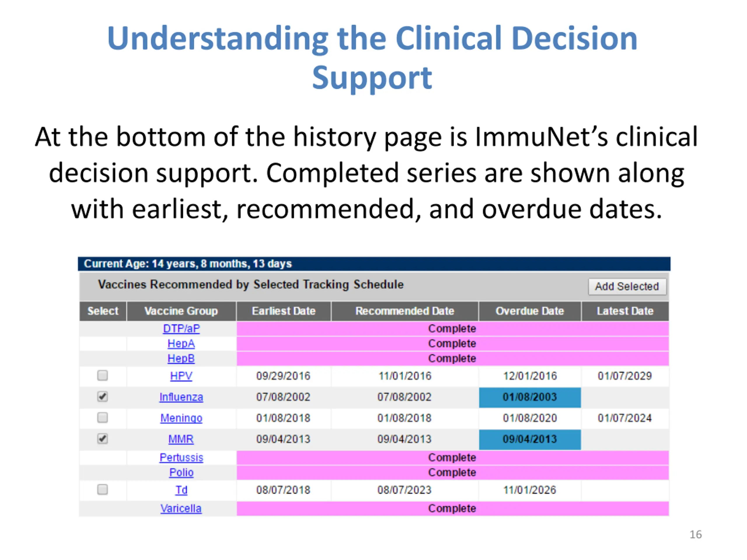747x560 pixels.
Task: Click the Overdue Date column header
Action: tap(530, 311)
